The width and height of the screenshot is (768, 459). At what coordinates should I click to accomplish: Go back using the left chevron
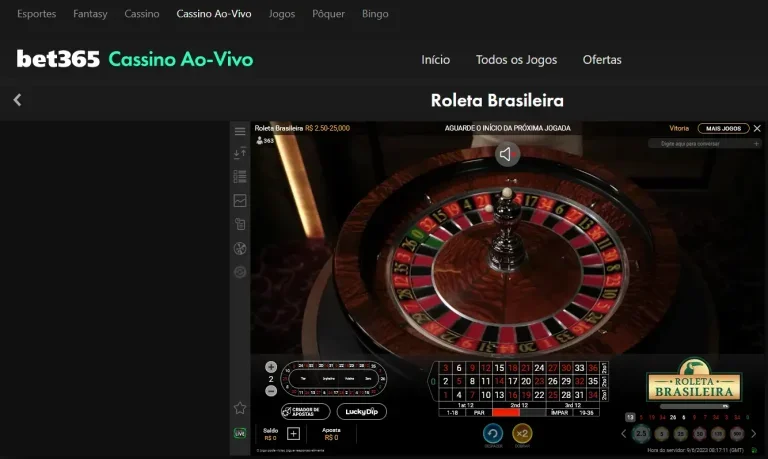[18, 100]
